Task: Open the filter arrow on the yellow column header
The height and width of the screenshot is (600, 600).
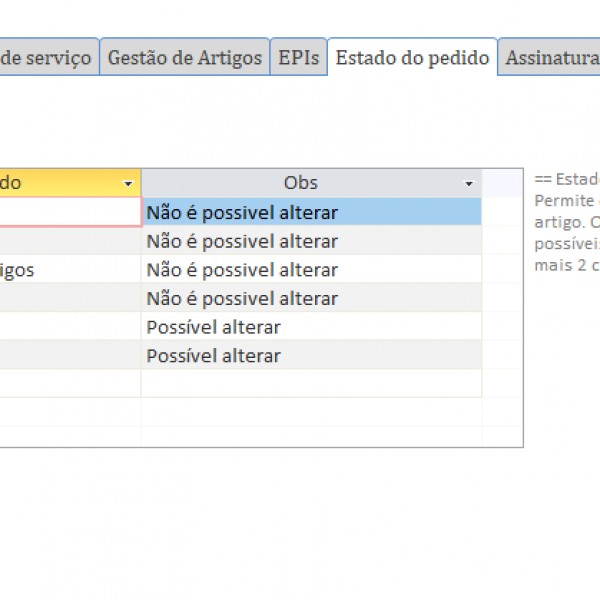Action: tap(128, 184)
